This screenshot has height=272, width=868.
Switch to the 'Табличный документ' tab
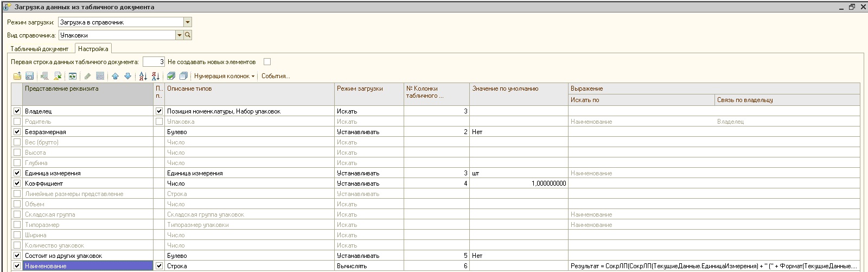coord(40,49)
